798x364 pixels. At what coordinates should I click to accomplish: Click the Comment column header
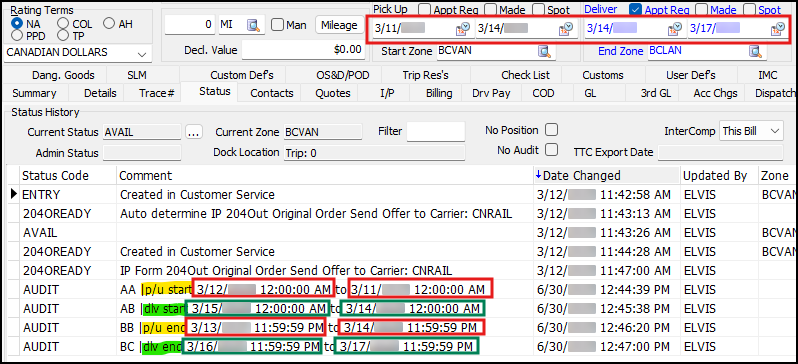[325, 176]
